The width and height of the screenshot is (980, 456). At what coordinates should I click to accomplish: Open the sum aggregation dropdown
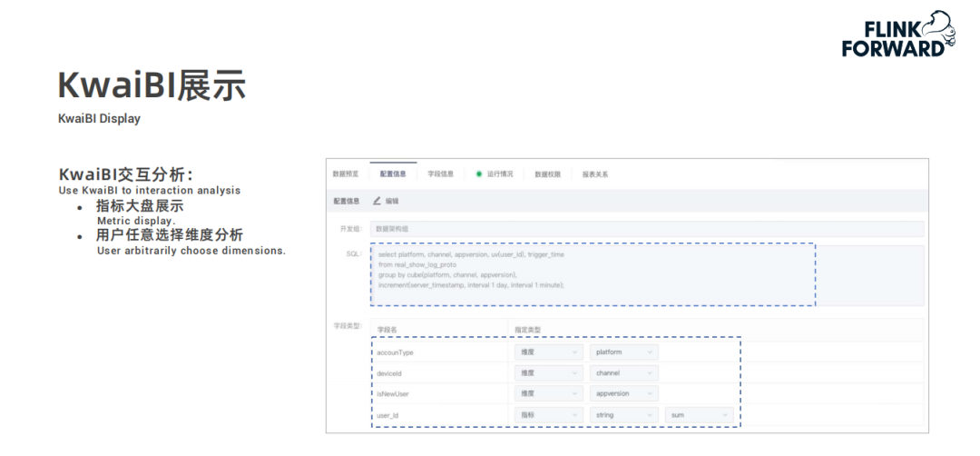699,415
